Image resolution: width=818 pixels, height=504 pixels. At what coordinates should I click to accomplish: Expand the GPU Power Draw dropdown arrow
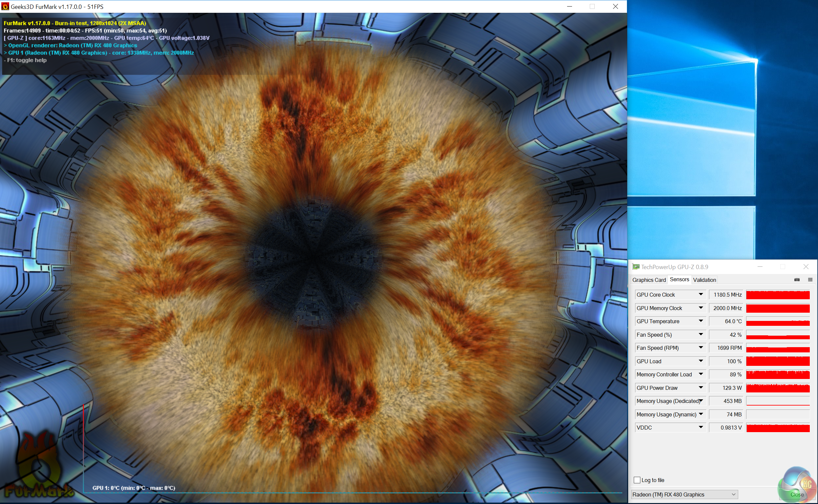click(x=700, y=388)
